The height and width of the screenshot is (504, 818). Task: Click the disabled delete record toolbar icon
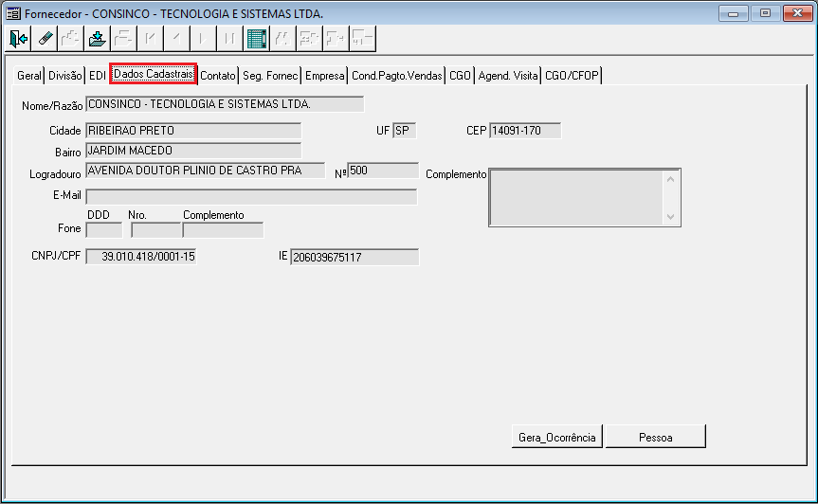coord(124,39)
